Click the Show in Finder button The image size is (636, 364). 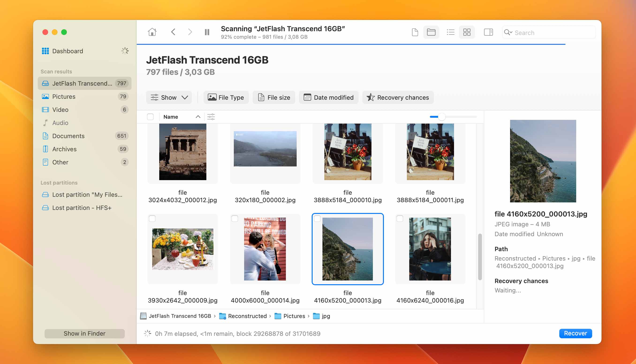click(x=84, y=334)
